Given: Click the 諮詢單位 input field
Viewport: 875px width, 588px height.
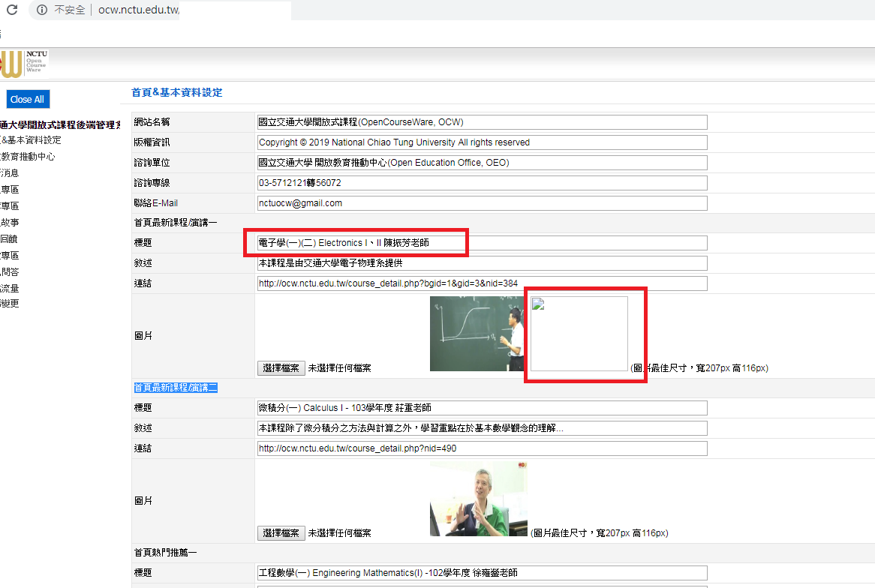Looking at the screenshot, I should coord(482,163).
